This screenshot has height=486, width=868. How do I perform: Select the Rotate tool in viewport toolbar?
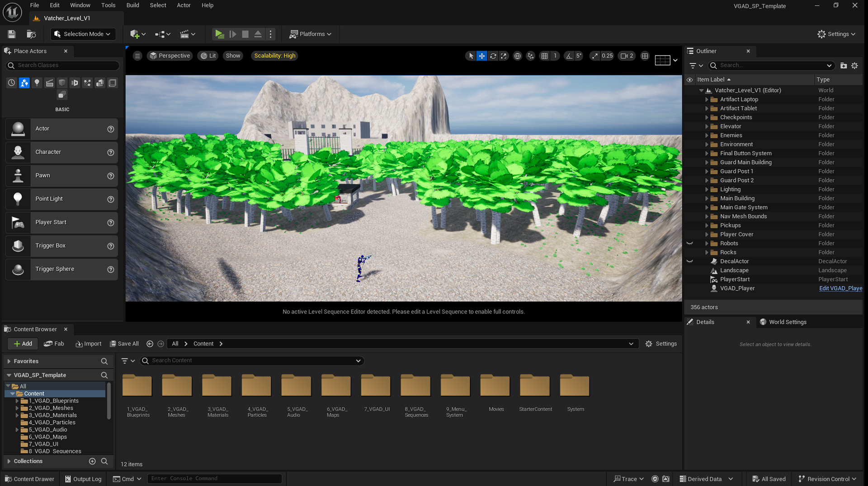[493, 56]
